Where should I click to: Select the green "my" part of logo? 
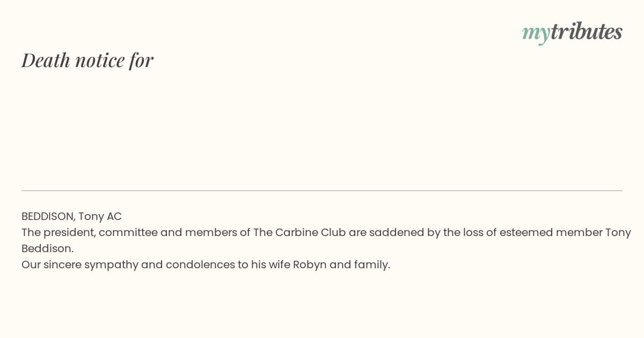pyautogui.click(x=536, y=34)
